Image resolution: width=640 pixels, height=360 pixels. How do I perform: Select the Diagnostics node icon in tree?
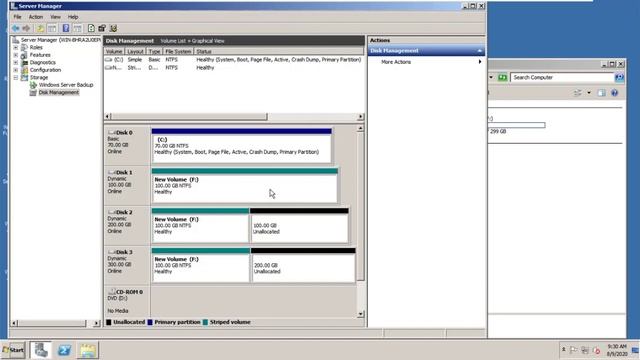24,62
